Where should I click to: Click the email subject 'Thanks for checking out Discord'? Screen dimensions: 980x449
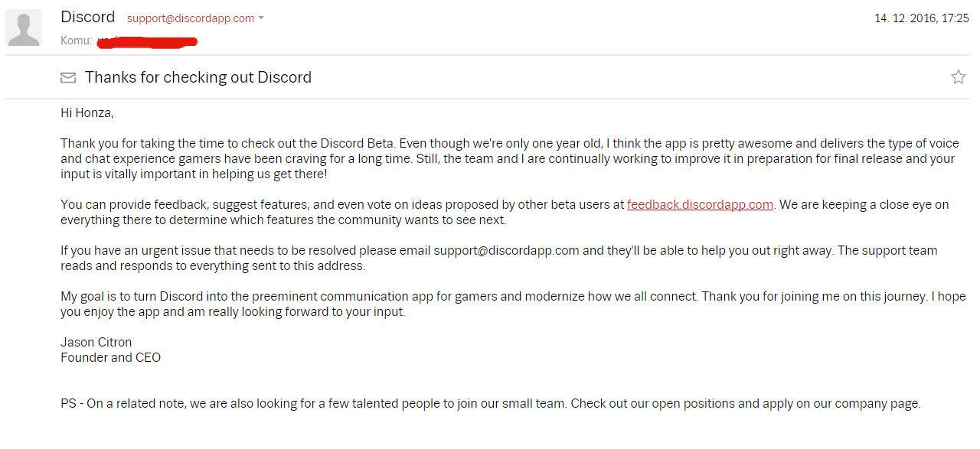pos(198,76)
